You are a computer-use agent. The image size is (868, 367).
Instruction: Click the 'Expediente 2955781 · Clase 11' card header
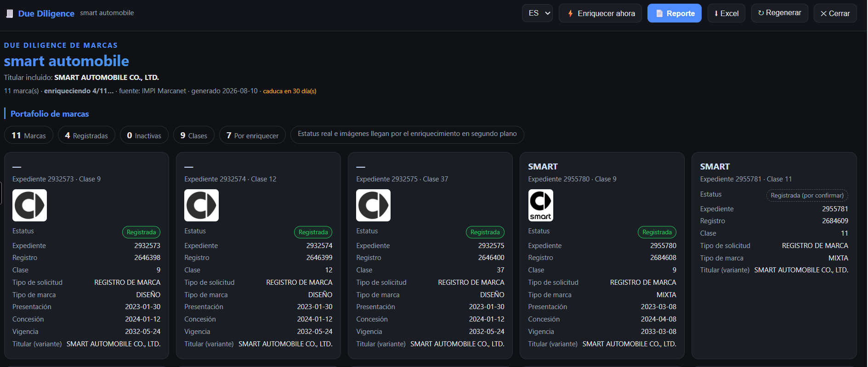coord(746,179)
